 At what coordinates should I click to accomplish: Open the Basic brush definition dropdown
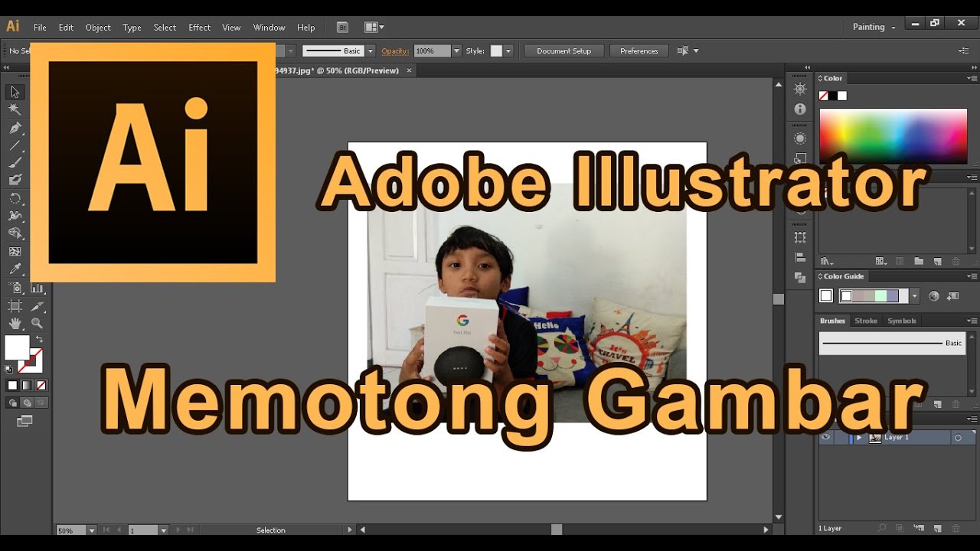coord(371,51)
